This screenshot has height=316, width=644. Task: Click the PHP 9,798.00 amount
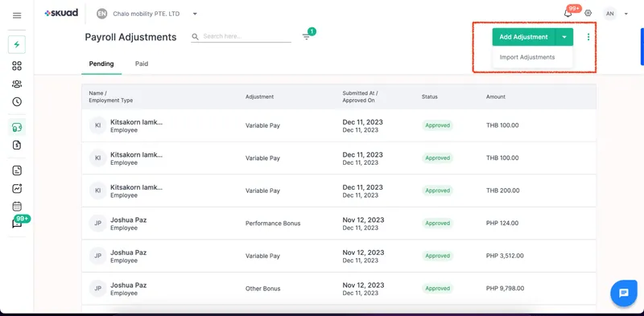tap(506, 289)
